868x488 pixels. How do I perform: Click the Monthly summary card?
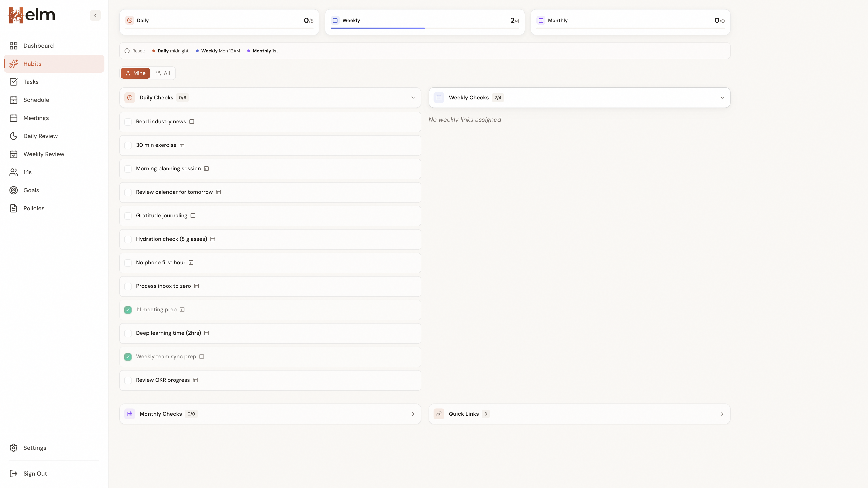coord(630,22)
